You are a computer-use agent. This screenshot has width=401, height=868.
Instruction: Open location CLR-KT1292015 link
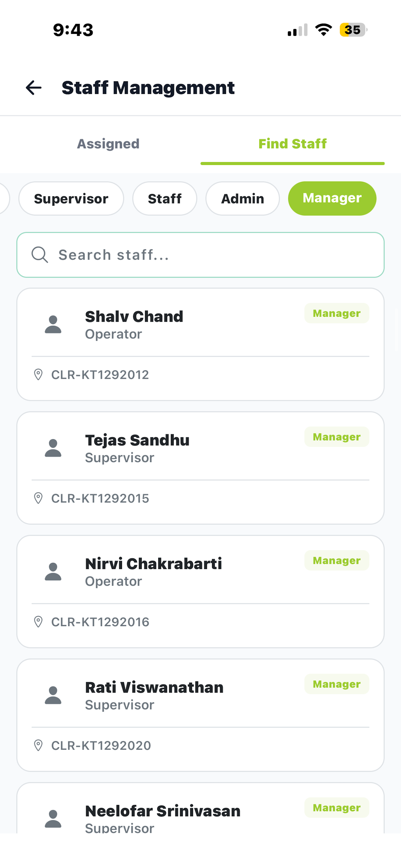100,498
